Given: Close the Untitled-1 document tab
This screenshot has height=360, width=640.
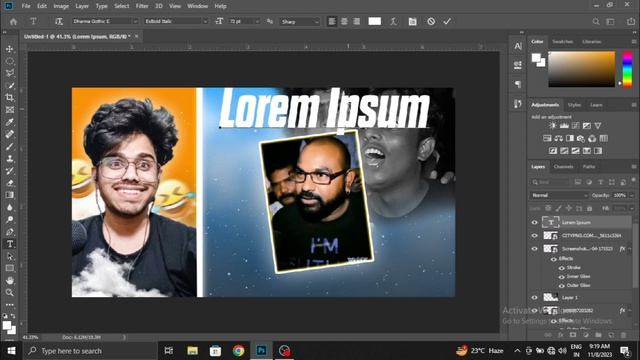Looking at the screenshot, I should (136, 36).
